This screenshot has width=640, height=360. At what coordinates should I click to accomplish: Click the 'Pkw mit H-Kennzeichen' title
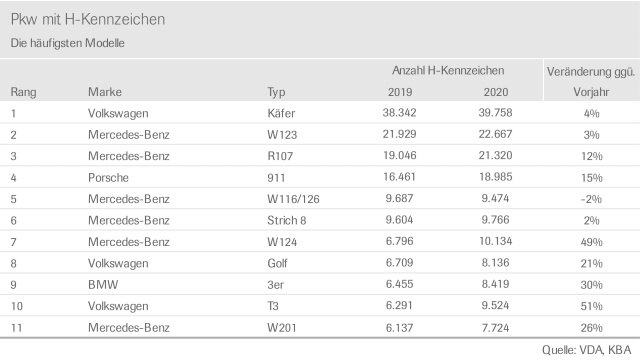[88, 20]
